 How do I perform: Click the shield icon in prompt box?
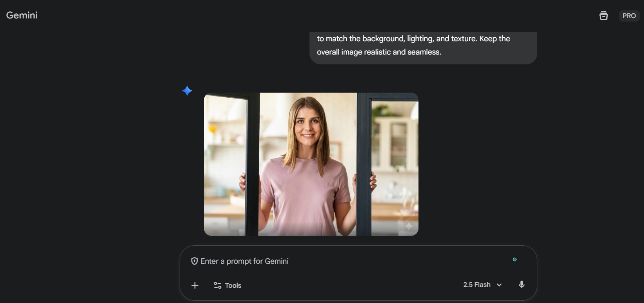coord(194,261)
